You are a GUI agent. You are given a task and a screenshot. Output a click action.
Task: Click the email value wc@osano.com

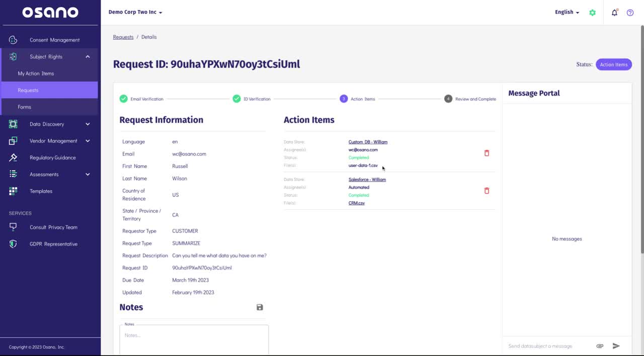click(x=189, y=154)
